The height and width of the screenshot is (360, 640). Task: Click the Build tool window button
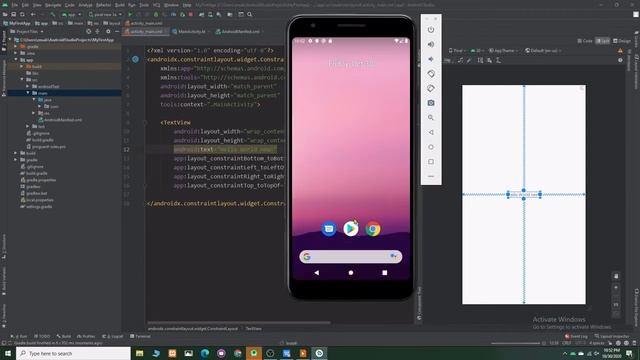coord(64,336)
